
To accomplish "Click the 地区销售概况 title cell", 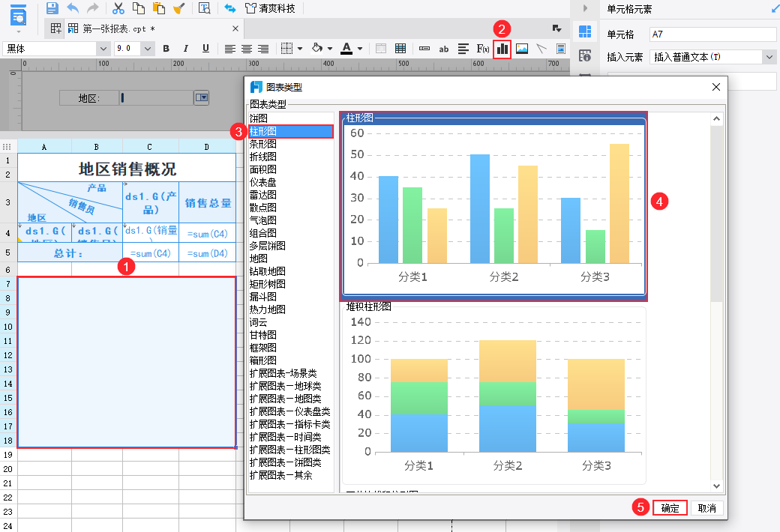I will coord(127,168).
